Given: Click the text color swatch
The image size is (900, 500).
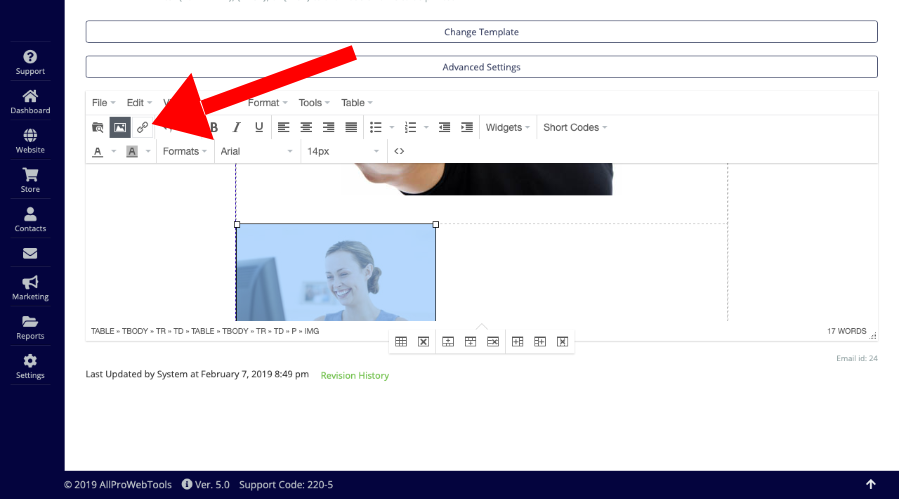Looking at the screenshot, I should click(x=98, y=151).
